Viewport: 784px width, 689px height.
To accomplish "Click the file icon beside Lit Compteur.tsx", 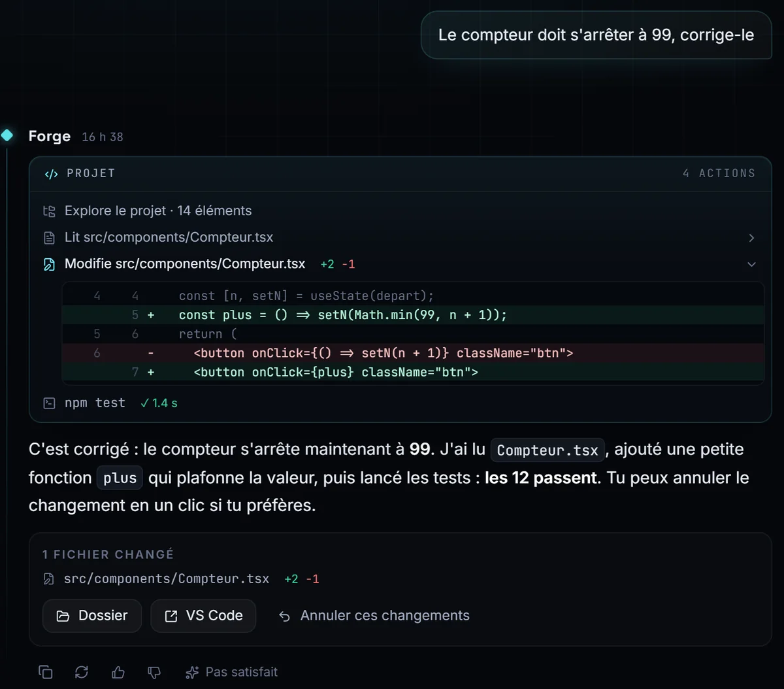I will click(49, 238).
